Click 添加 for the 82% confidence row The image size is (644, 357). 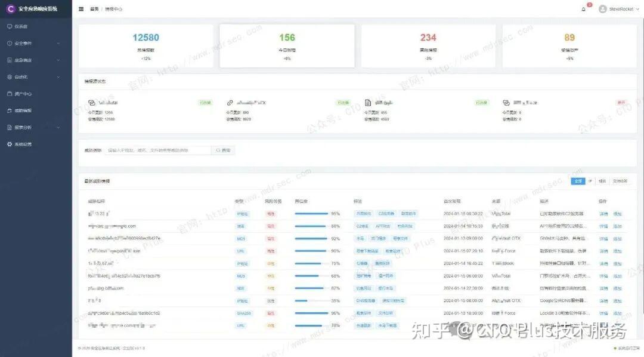tap(617, 288)
